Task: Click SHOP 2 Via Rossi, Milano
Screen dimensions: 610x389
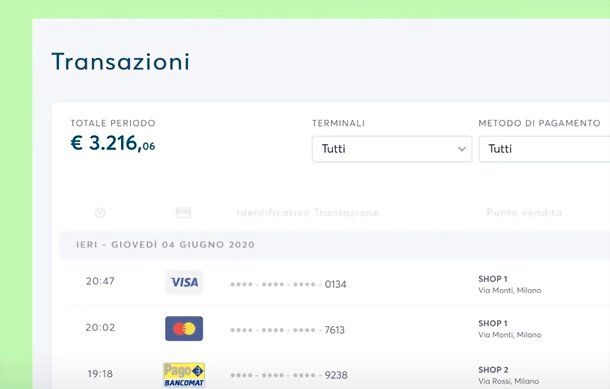Action: (x=508, y=375)
